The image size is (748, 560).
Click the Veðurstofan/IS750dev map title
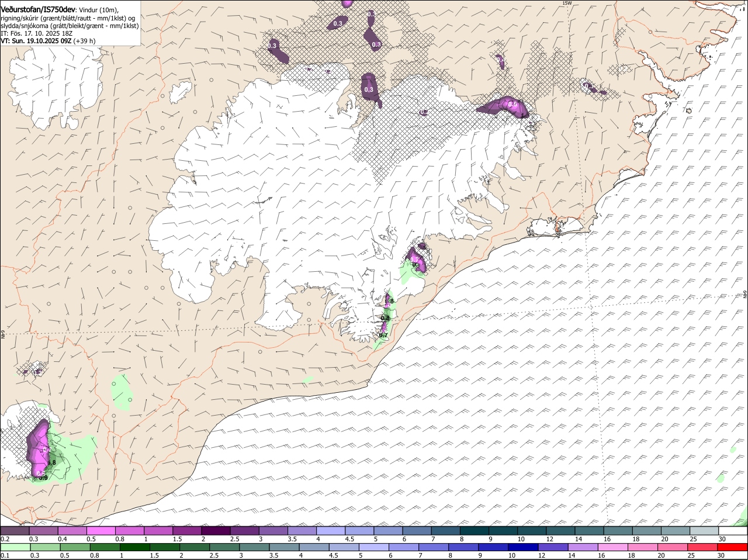pos(38,9)
